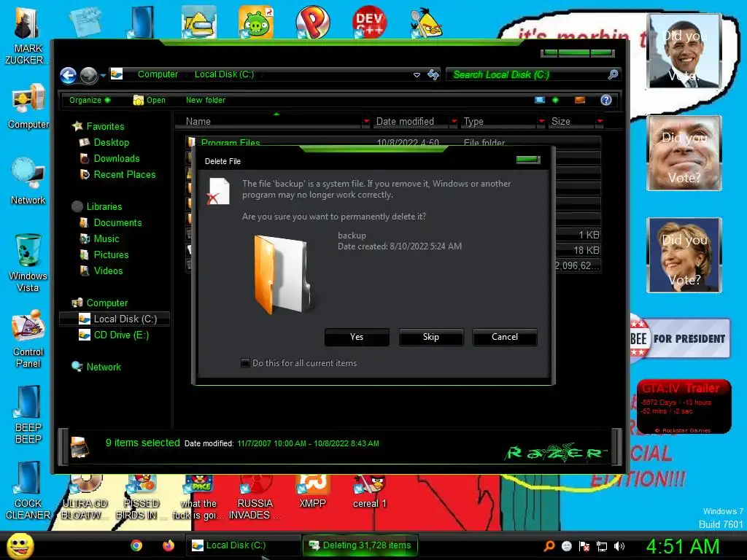Click the magnifier icon in search box

[x=613, y=74]
